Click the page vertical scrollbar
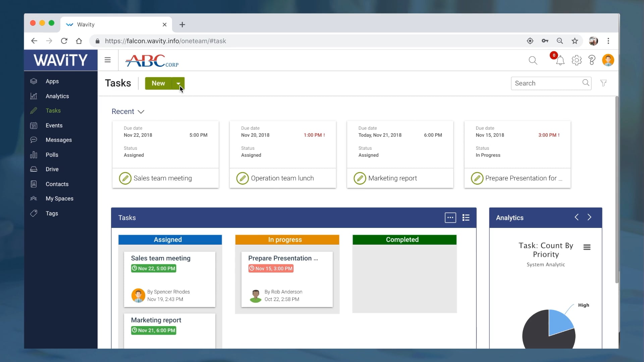The image size is (644, 362). point(616,189)
